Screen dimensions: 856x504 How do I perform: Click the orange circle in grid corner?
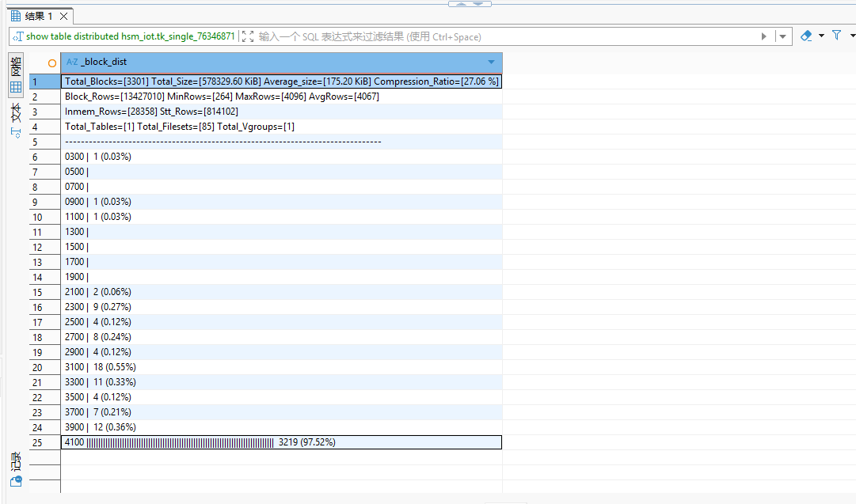point(52,63)
